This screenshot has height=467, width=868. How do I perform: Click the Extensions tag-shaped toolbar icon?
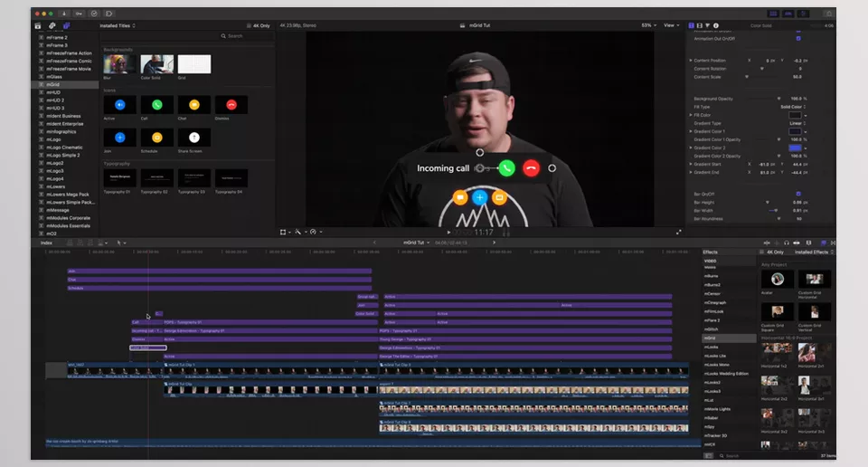109,14
